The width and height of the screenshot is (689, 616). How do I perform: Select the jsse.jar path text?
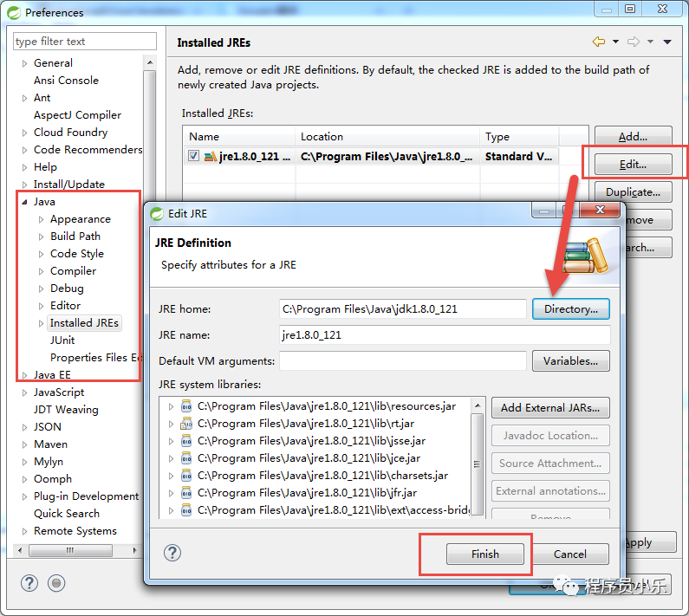click(x=311, y=441)
